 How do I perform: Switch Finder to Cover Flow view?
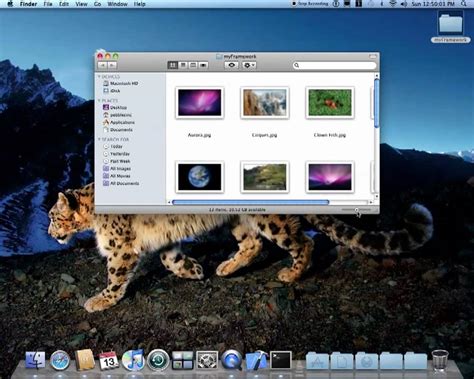203,65
